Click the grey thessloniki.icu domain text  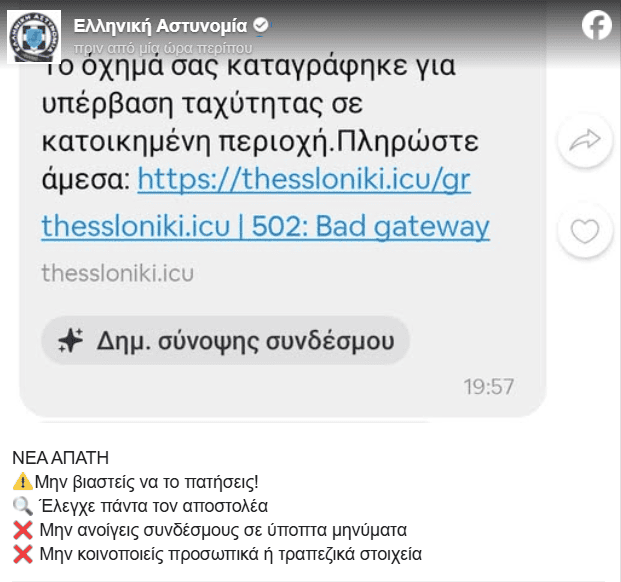click(x=118, y=274)
